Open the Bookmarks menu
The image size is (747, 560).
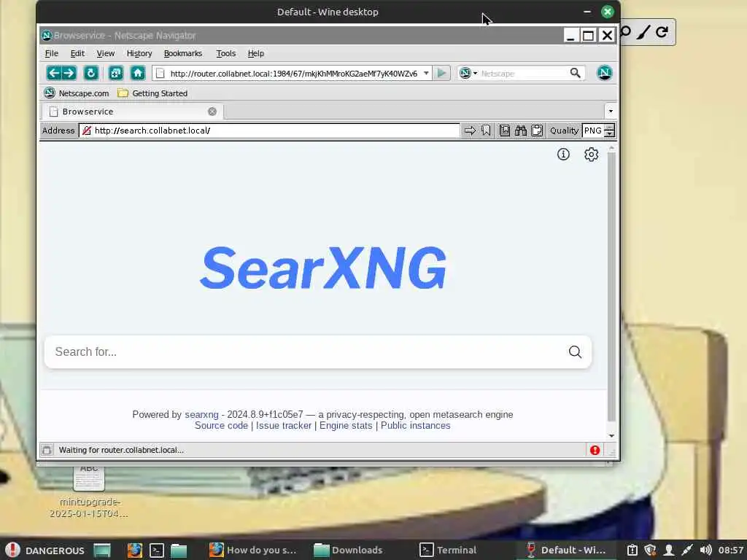coord(183,53)
